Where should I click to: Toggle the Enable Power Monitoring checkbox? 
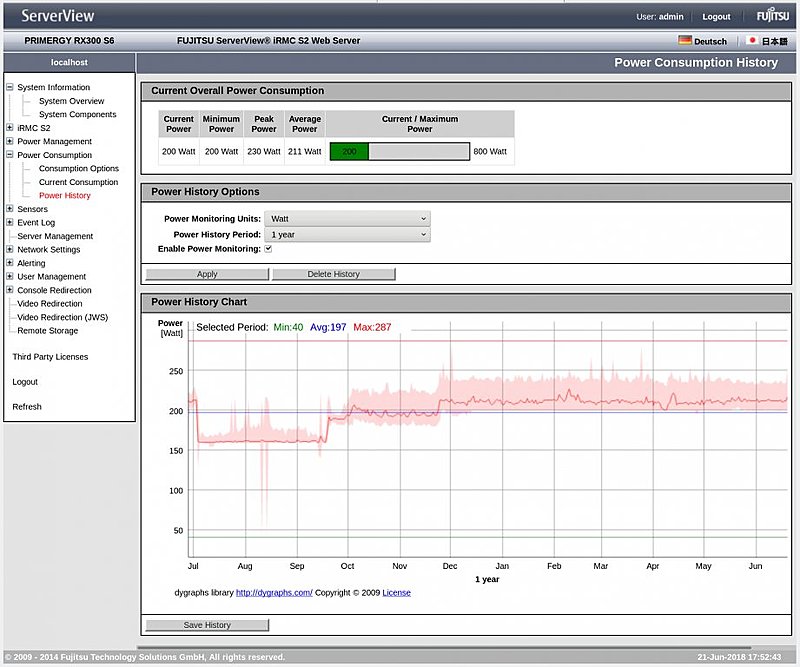point(268,249)
